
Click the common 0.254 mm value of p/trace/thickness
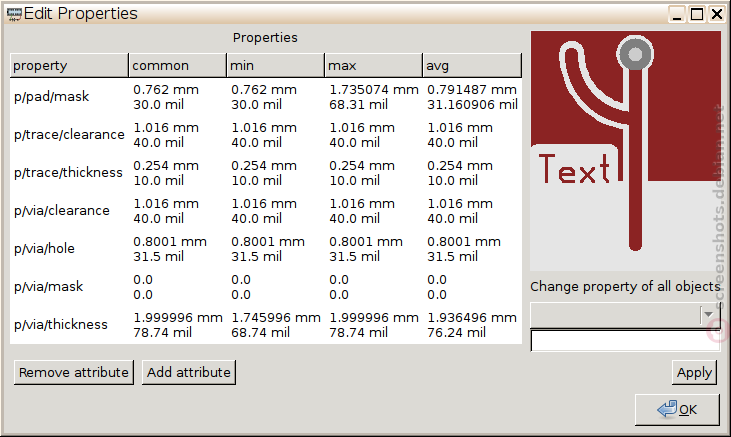tap(166, 166)
